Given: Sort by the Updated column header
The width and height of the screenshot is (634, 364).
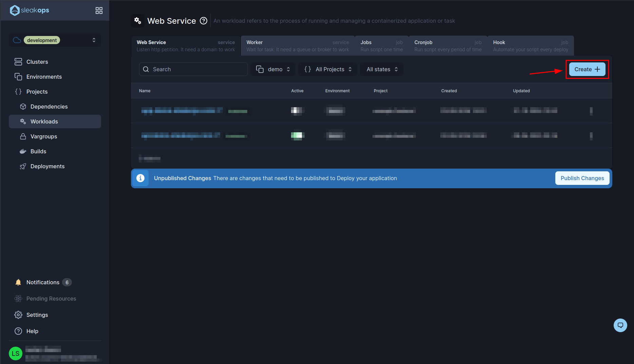Looking at the screenshot, I should 521,91.
